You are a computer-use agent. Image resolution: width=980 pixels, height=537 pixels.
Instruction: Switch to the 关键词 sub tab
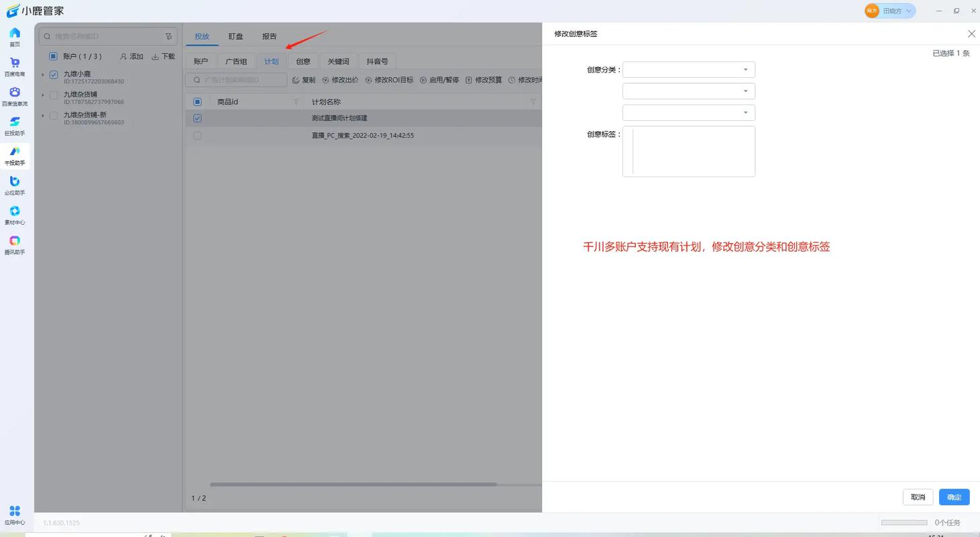pyautogui.click(x=338, y=61)
